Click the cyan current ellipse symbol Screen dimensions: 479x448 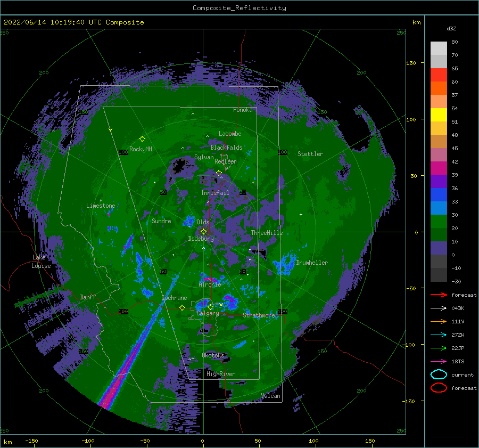coord(439,374)
